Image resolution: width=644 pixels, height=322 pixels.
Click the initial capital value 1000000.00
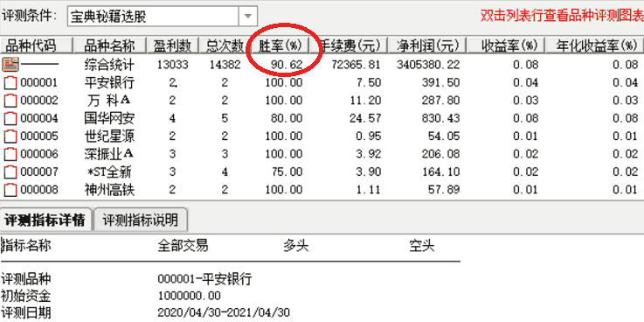click(x=190, y=296)
